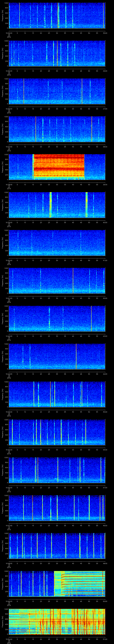The height and width of the screenshot is (644, 114).
Task: Click the 16:39:00 start time label
Action: pos(9,223)
